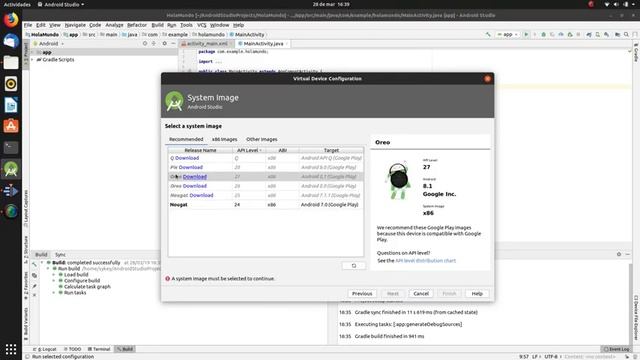
Task: Open Thunderbird mail in the dock
Action: (x=11, y=41)
